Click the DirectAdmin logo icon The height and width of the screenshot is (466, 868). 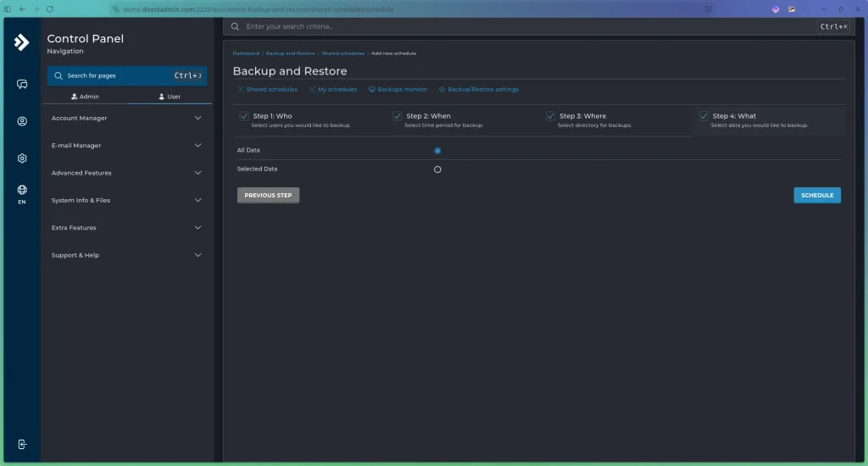(x=21, y=42)
